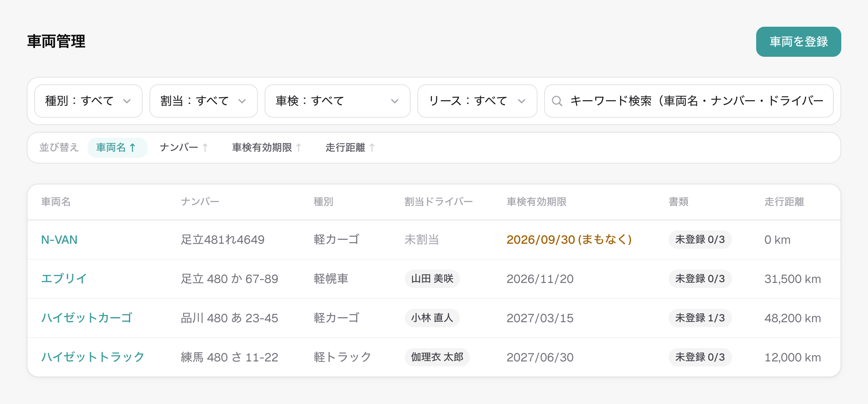Viewport: 868px width, 404px height.
Task: Click 未登録 0/3 badge for ハイゼットトラック
Action: 700,357
